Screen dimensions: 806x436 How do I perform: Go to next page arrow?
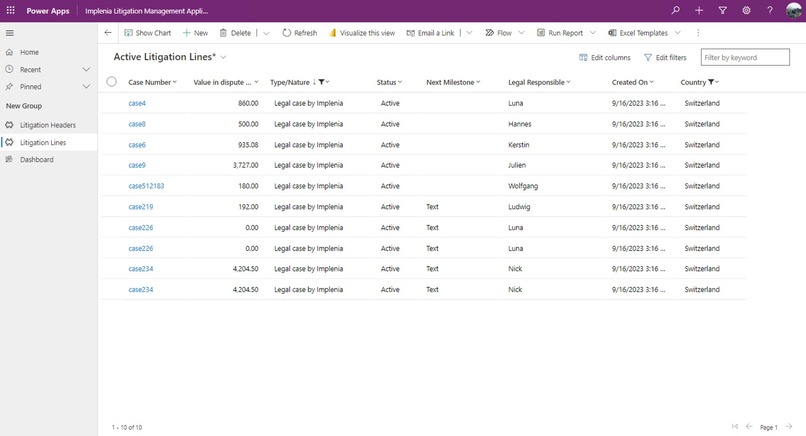789,426
